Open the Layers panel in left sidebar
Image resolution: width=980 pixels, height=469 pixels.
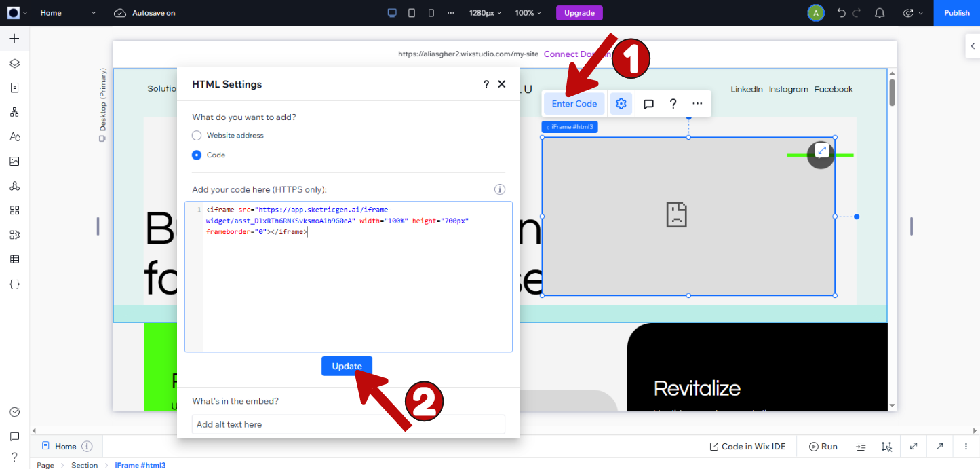click(x=14, y=63)
